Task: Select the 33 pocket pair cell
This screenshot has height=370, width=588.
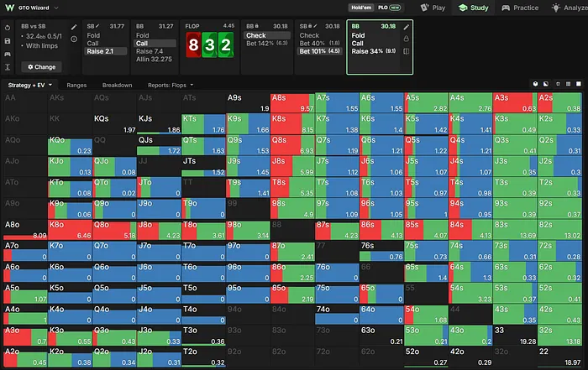Action: pyautogui.click(x=515, y=336)
